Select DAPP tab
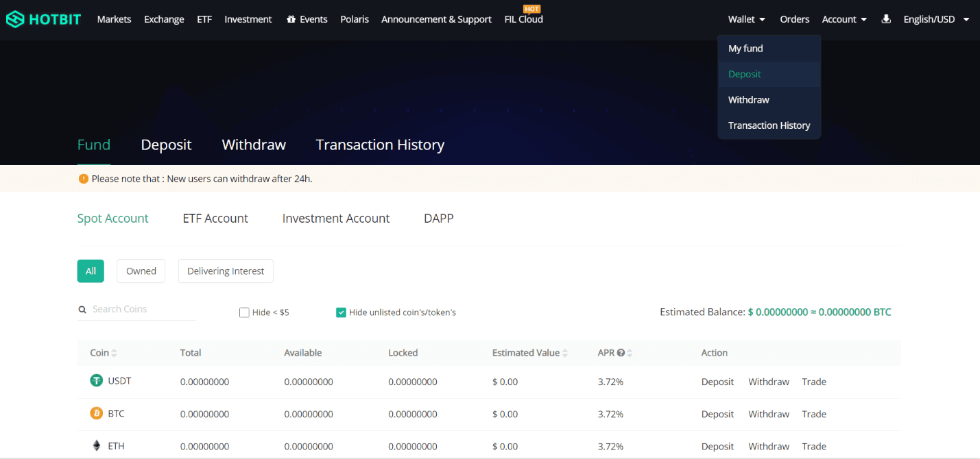This screenshot has height=459, width=980. pos(439,219)
